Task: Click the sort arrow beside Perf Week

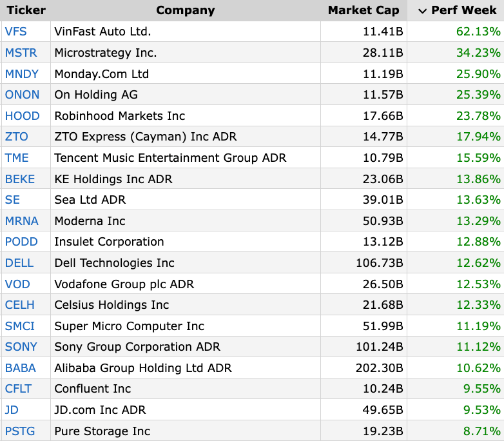Action: (423, 10)
